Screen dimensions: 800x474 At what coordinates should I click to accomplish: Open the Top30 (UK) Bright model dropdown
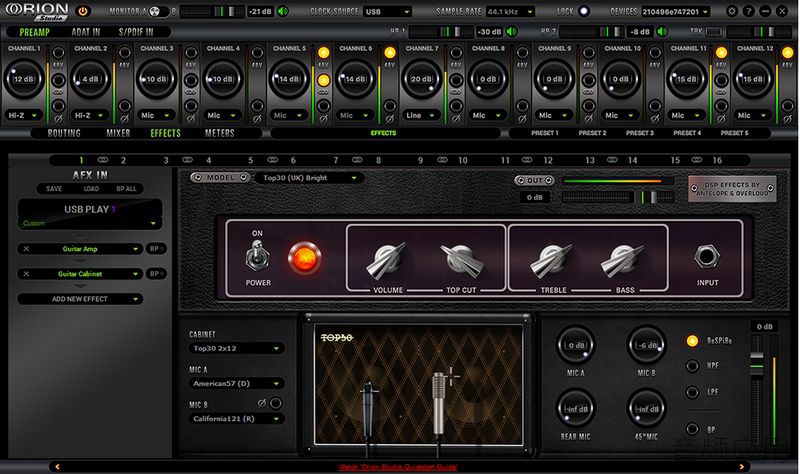309,178
